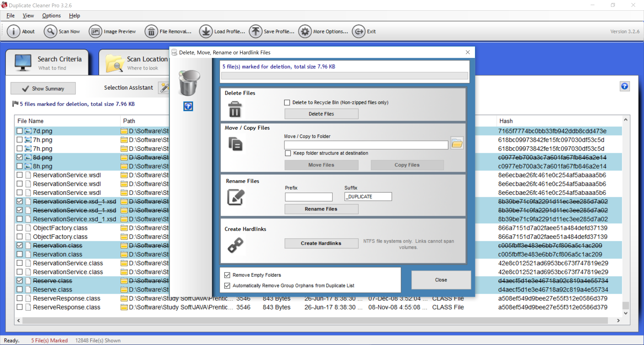644x345 pixels.
Task: Uncheck Remove Empty Folders option
Action: pos(227,275)
